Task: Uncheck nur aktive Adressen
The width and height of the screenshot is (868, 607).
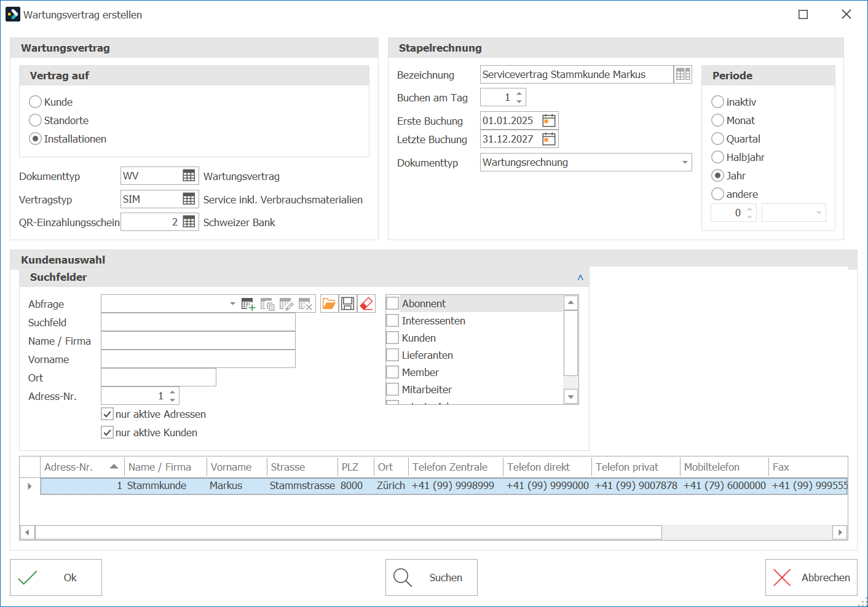Action: [108, 414]
